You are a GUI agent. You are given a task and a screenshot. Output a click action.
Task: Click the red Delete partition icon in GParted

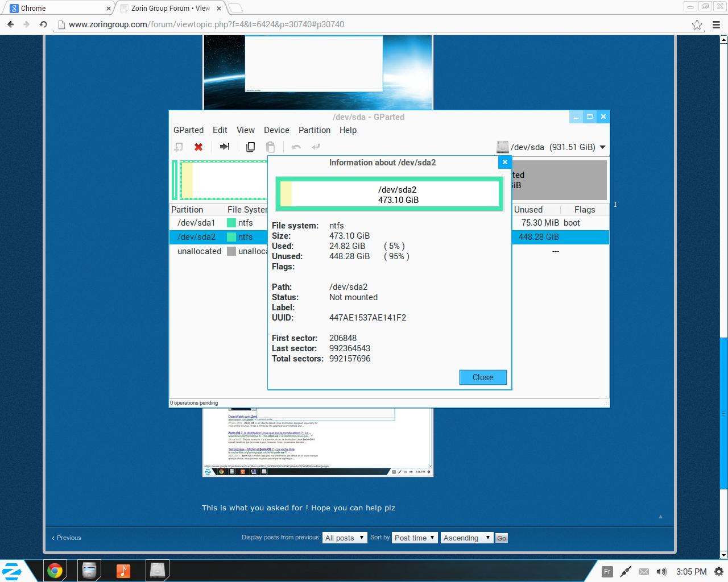point(198,147)
